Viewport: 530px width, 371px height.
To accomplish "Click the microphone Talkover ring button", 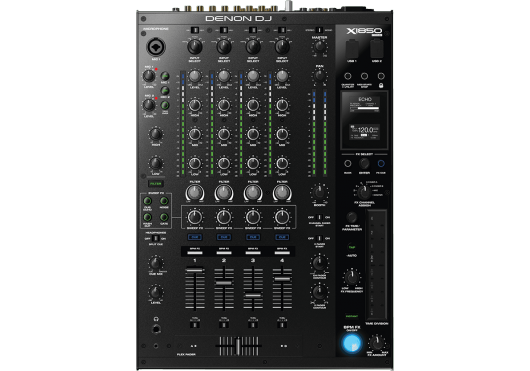I will pyautogui.click(x=165, y=105).
